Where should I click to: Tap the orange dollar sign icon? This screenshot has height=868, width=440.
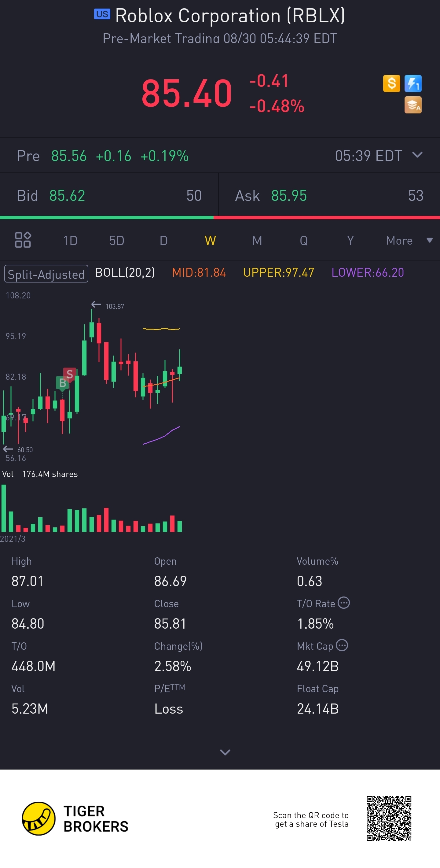coord(391,83)
